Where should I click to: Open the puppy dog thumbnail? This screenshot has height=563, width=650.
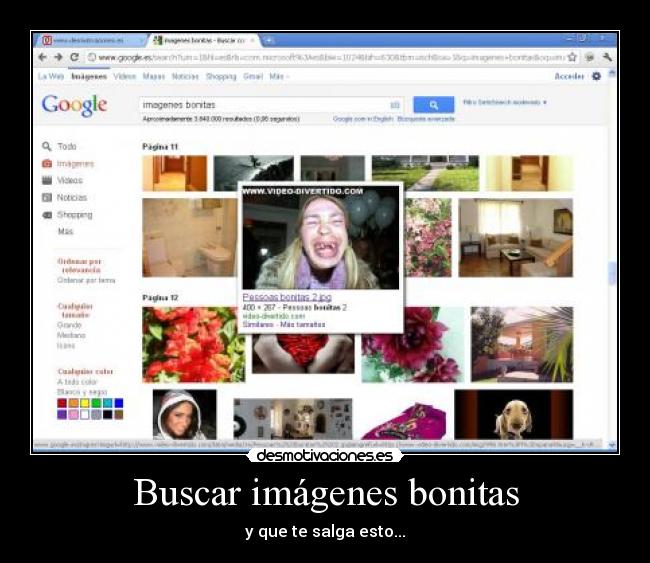514,415
